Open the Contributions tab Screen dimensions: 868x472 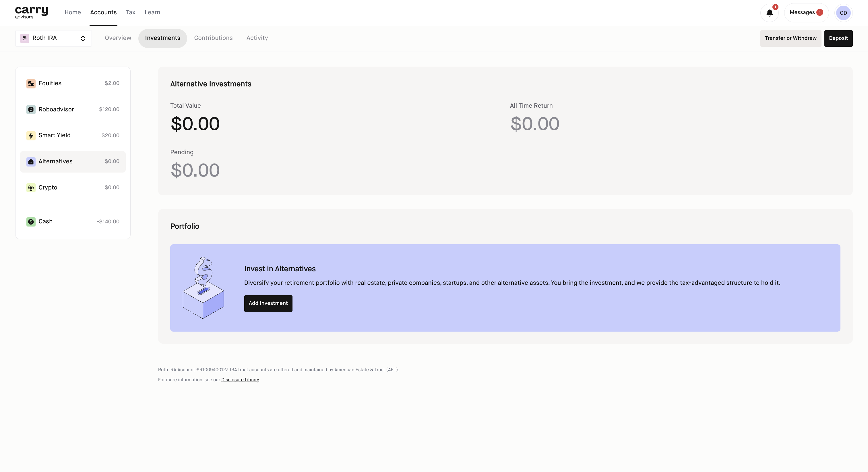pyautogui.click(x=213, y=38)
